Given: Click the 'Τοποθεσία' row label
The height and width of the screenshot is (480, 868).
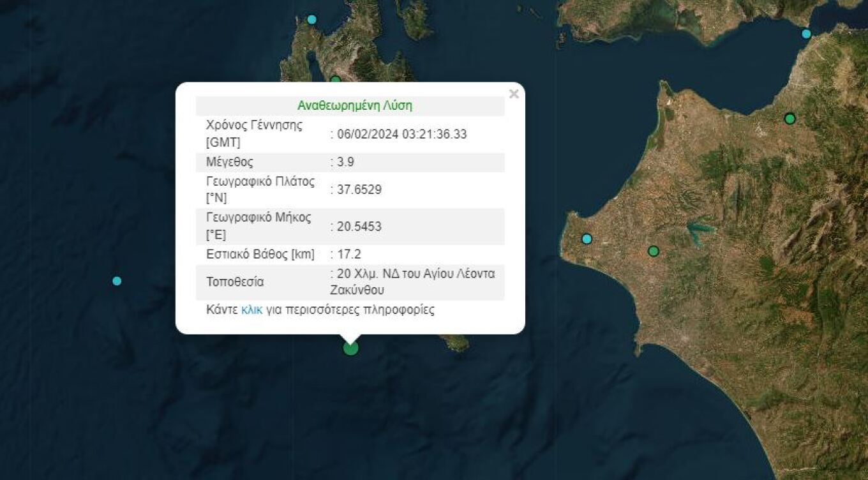Looking at the screenshot, I should coord(234,282).
